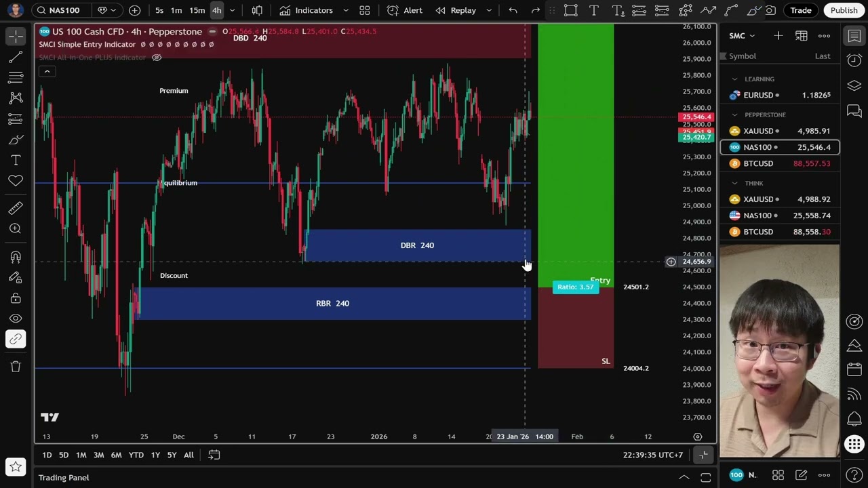Collapse the indicator legend arrow
Viewport: 868px width, 488px height.
46,71
